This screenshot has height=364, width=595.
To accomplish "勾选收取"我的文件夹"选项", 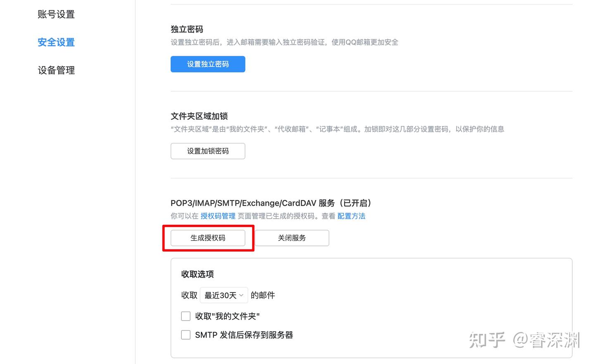I will click(186, 316).
